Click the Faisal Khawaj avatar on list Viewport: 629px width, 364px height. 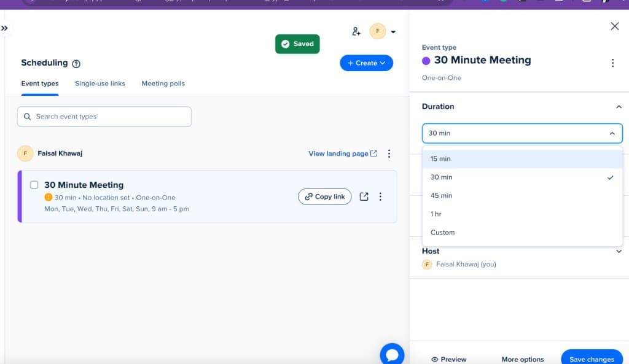25,153
